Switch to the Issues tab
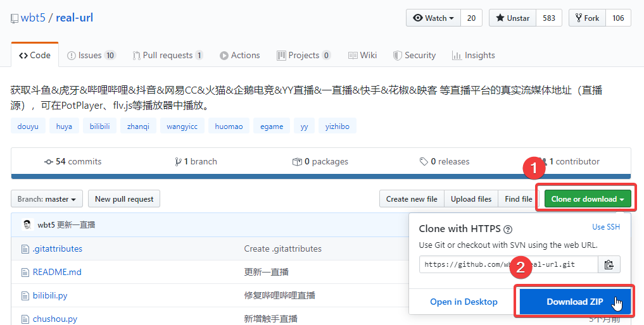Viewport: 644px width, 325px height. click(91, 56)
